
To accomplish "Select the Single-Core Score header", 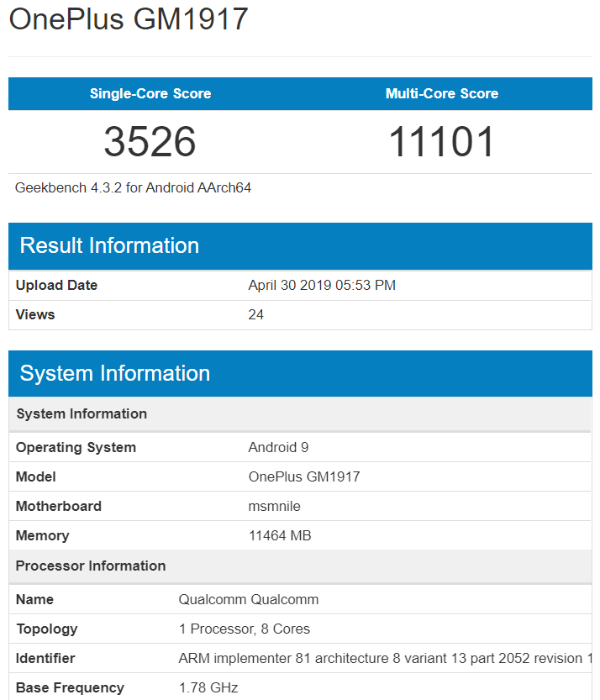I will [150, 93].
